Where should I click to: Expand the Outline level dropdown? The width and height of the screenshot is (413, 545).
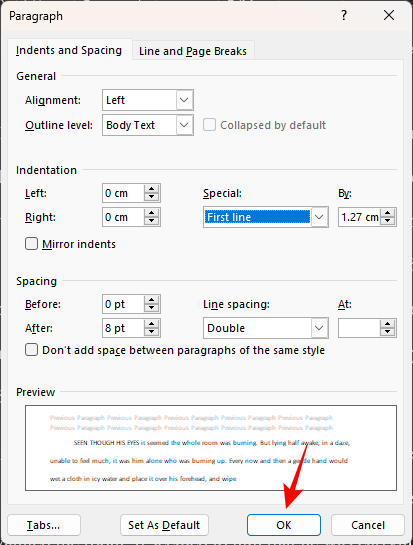click(148, 125)
